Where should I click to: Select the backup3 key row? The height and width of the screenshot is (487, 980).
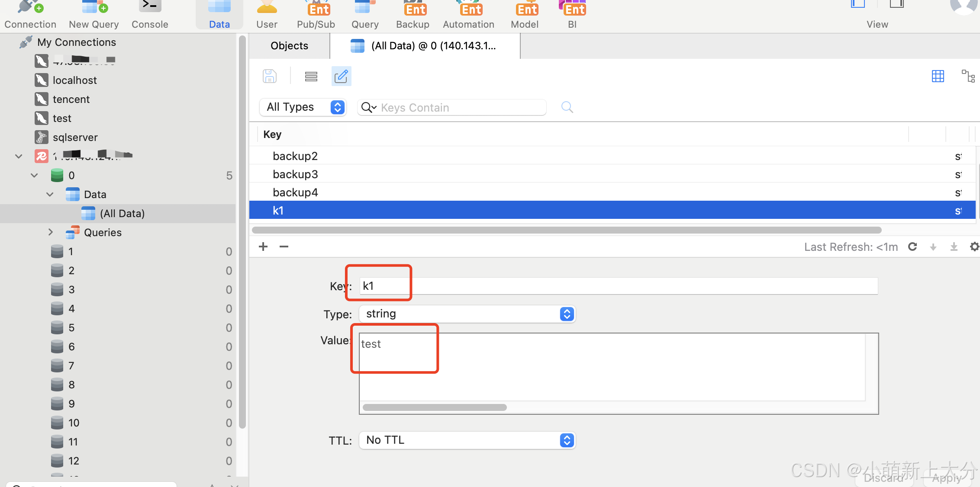pos(612,174)
